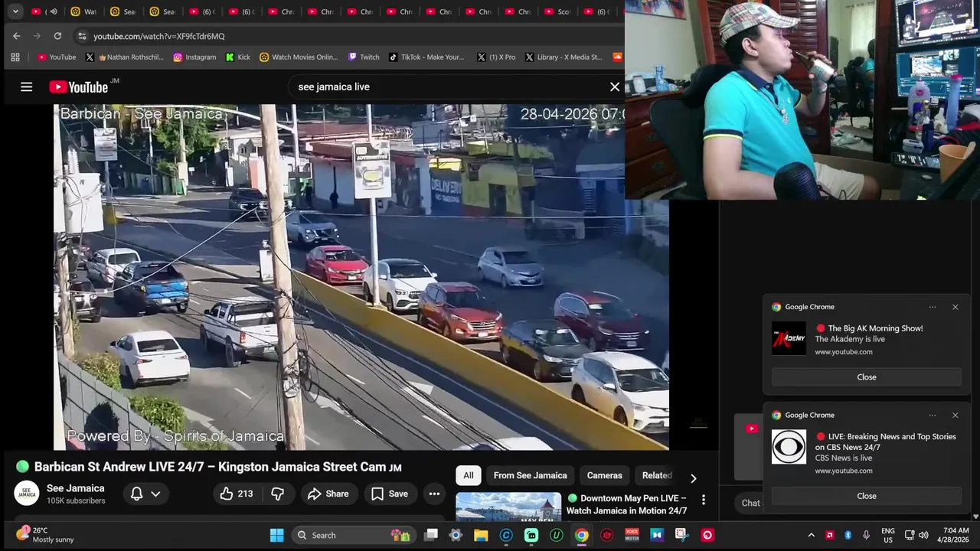
Task: Click the Barbican street cam video player
Action: (361, 277)
